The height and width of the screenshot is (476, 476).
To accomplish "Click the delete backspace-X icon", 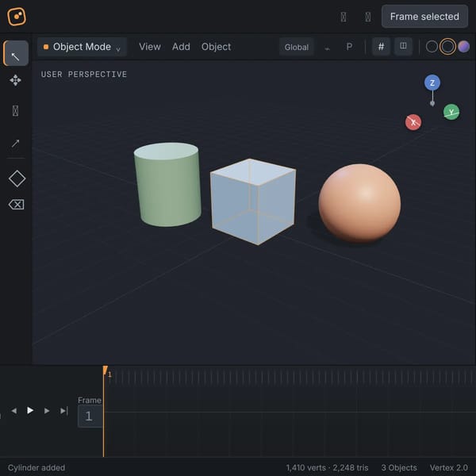I will pos(17,205).
